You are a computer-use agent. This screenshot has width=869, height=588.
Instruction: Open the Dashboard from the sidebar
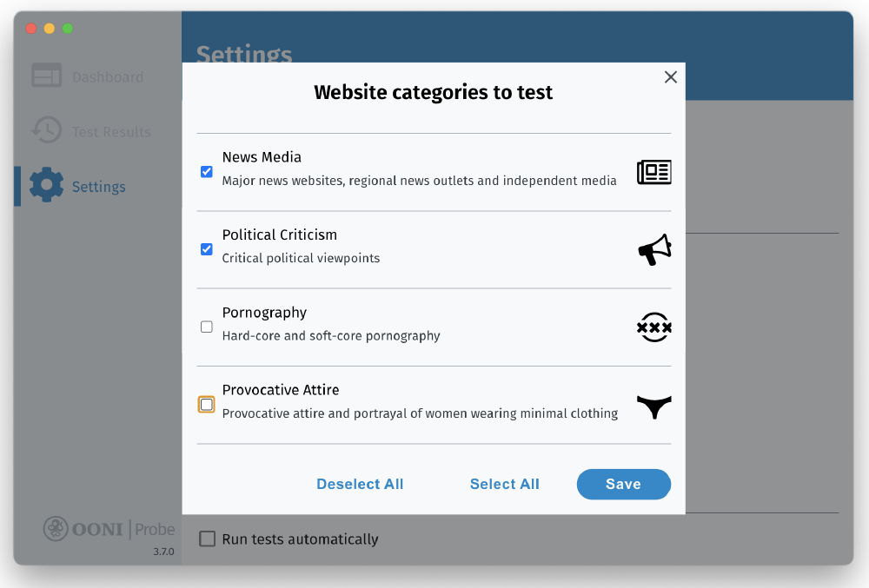[x=108, y=76]
